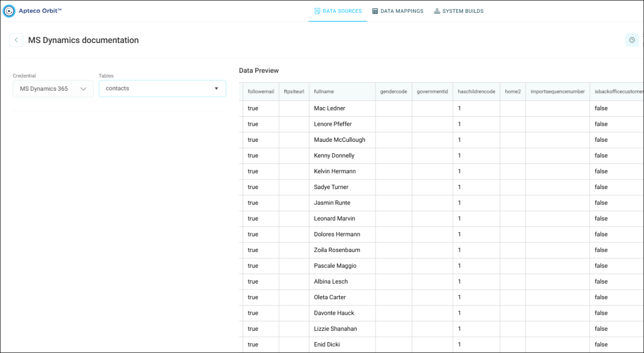Expand the MS Dynamics 365 credential dropdown
The width and height of the screenshot is (644, 353).
53,89
